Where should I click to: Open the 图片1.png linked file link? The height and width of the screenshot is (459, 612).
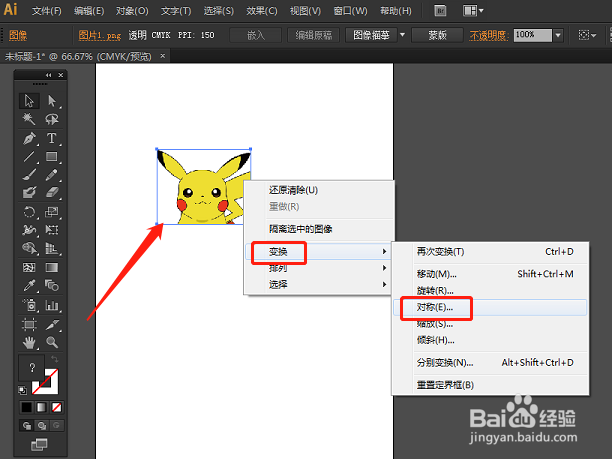coord(100,36)
